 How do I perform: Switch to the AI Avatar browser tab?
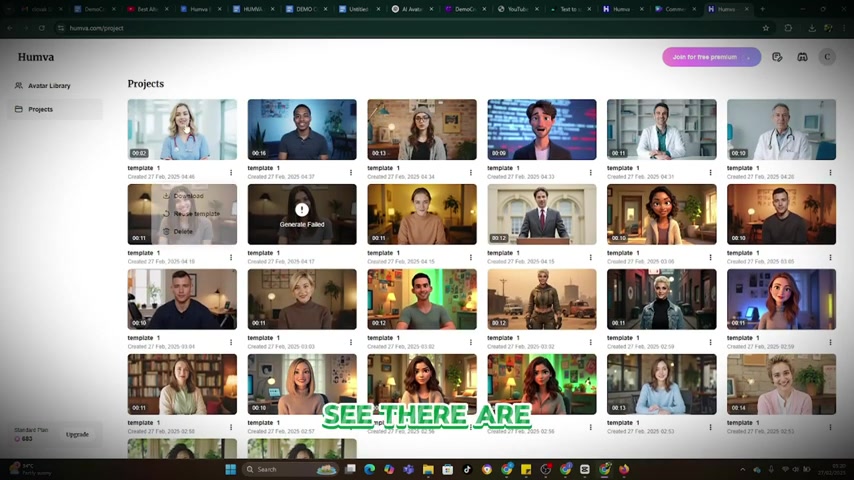coord(411,9)
